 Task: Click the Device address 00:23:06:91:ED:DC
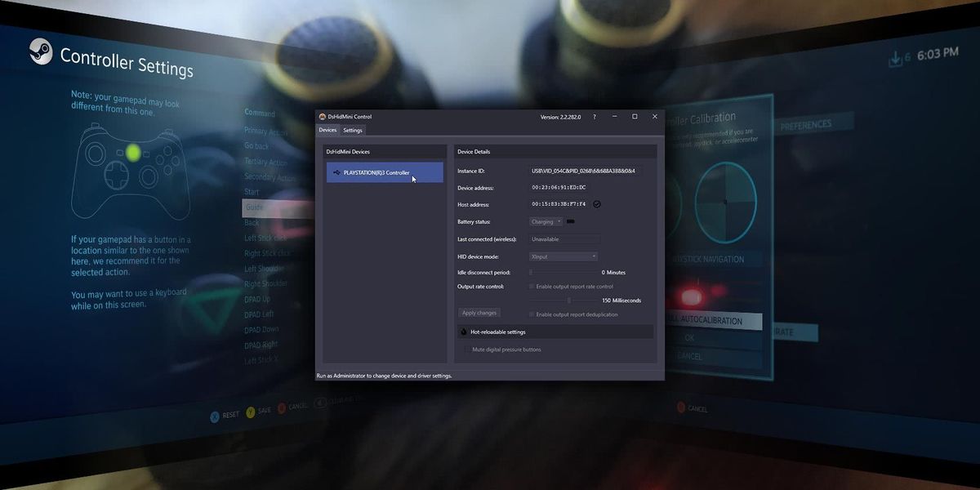(x=559, y=188)
